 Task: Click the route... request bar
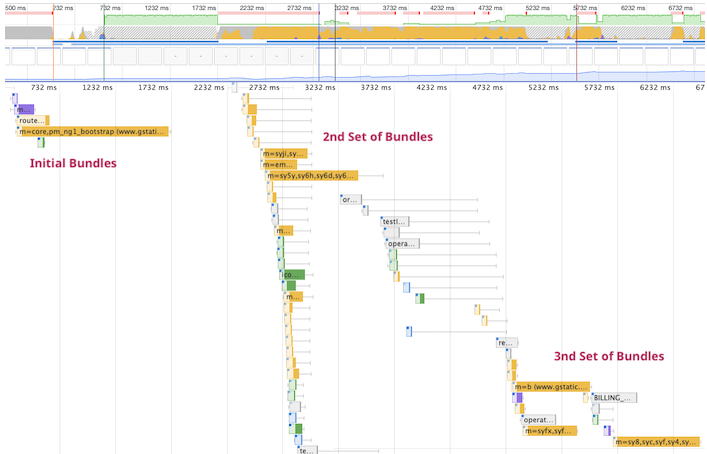tap(32, 120)
